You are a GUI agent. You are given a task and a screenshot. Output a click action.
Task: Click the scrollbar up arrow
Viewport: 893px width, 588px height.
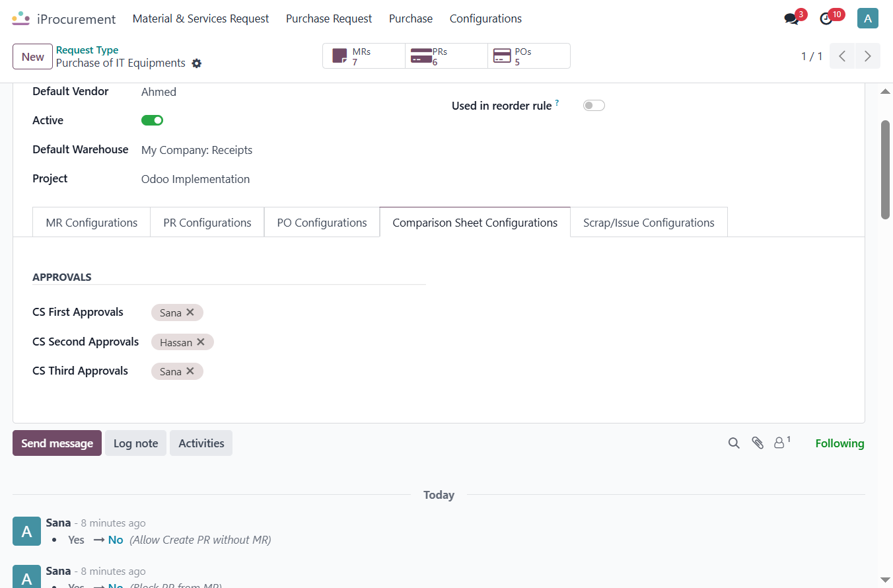[885, 91]
